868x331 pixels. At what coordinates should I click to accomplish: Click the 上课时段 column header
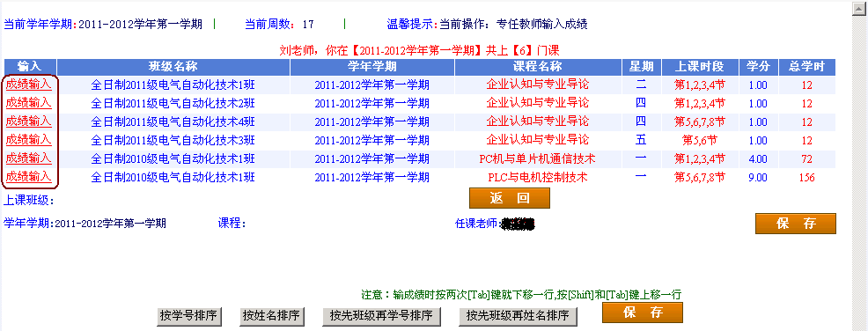700,67
